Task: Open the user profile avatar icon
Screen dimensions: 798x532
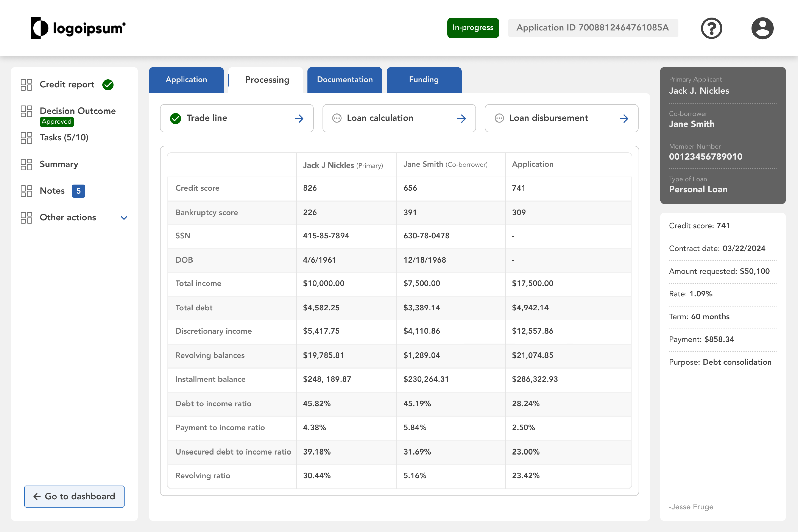Action: click(762, 28)
